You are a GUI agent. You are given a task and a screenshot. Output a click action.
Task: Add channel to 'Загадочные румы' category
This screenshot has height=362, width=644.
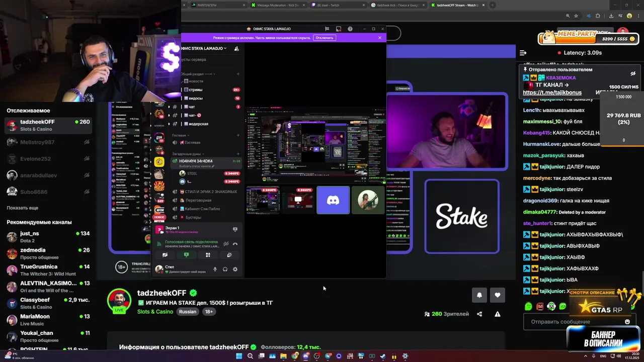238,154
